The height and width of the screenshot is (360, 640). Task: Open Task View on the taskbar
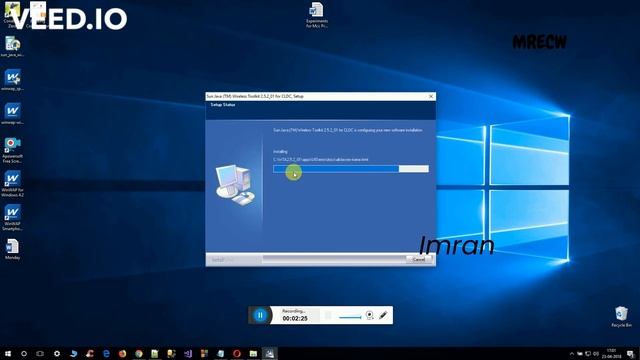(x=40, y=353)
